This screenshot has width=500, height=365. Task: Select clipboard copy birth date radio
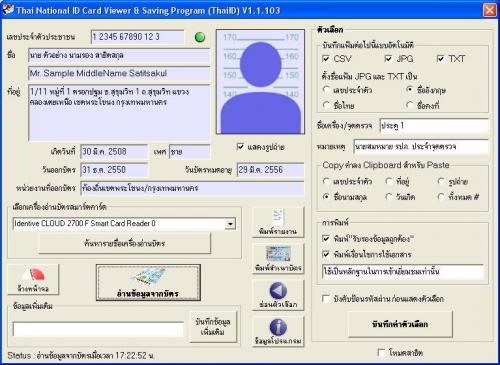point(389,197)
